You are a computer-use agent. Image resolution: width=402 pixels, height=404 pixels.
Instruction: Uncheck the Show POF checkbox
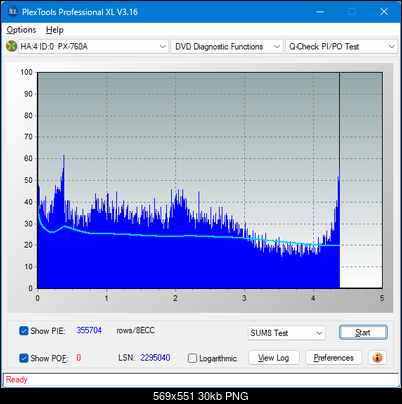24,358
